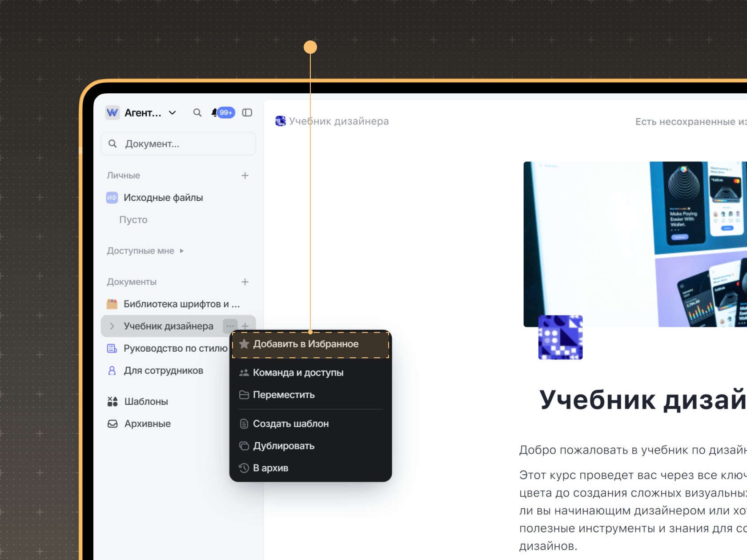The image size is (747, 560).
Task: Open Шаблоны in the sidebar
Action: pos(146,402)
